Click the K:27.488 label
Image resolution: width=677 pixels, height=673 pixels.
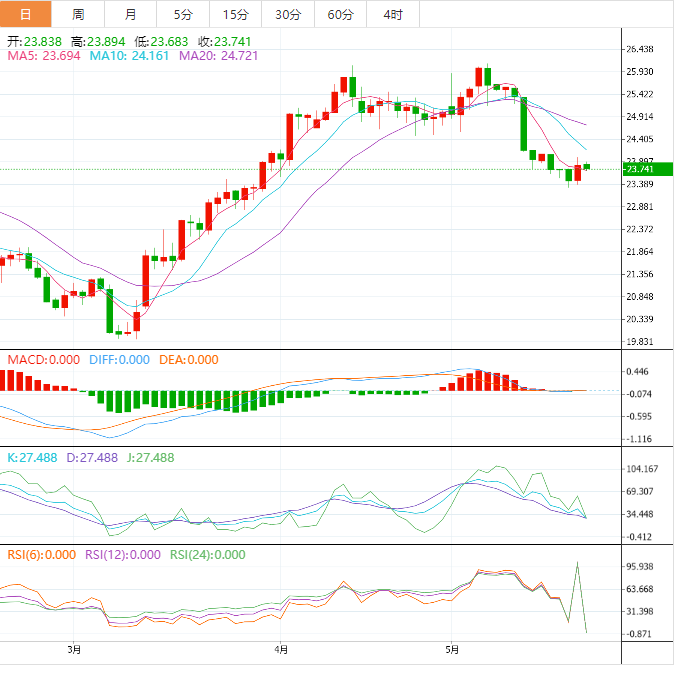32,458
